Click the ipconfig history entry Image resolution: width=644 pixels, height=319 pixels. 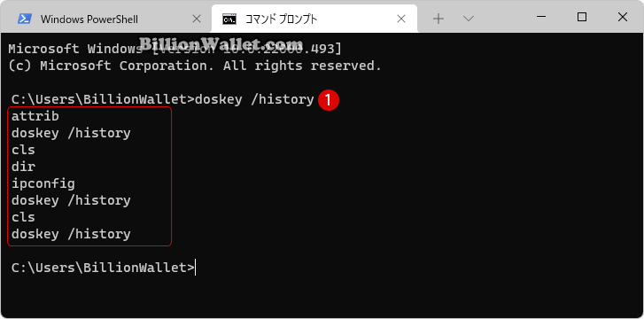pos(43,183)
